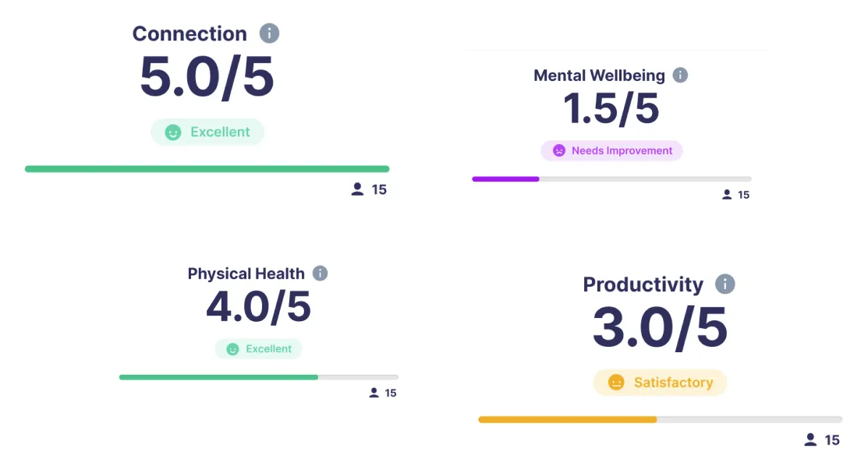Click the info icon next to Connection
The image size is (868, 459).
tap(270, 34)
